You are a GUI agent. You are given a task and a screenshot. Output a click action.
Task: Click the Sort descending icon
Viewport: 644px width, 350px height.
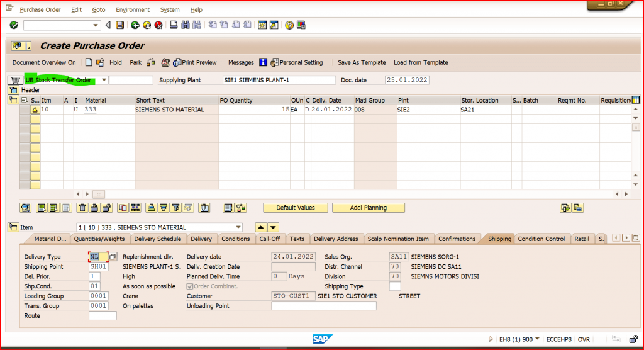click(164, 208)
